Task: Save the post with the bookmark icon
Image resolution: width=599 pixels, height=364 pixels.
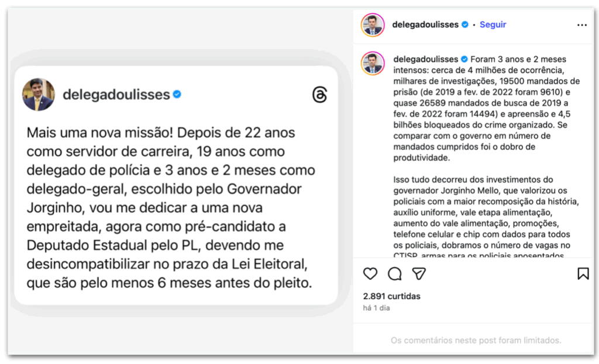Action: pyautogui.click(x=583, y=273)
